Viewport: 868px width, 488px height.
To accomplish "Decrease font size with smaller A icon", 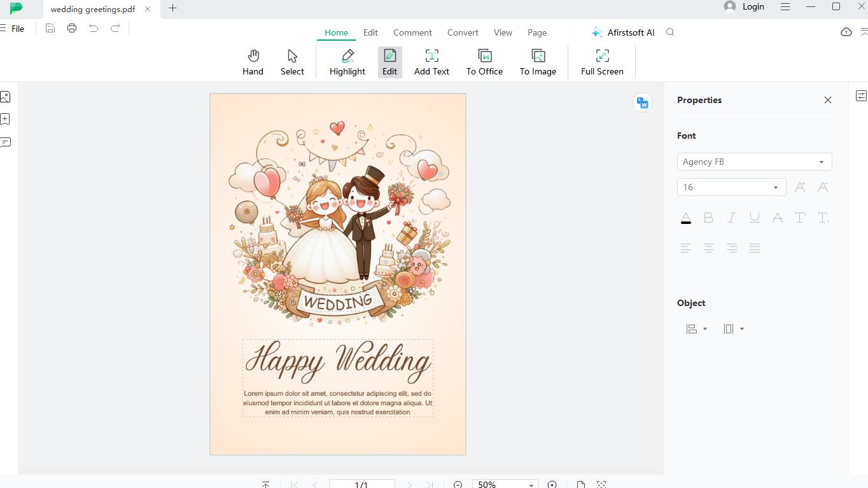I will (823, 187).
